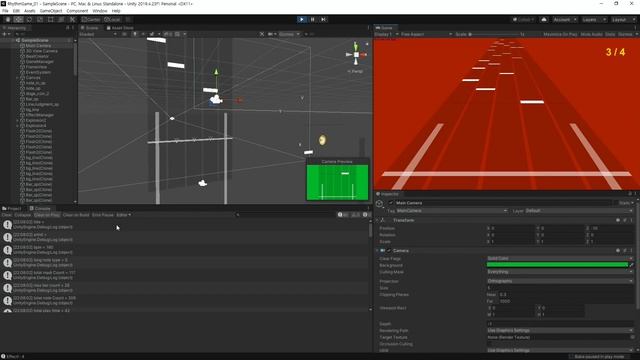The image size is (640, 360).
Task: Open the Component menu
Action: pos(77,11)
